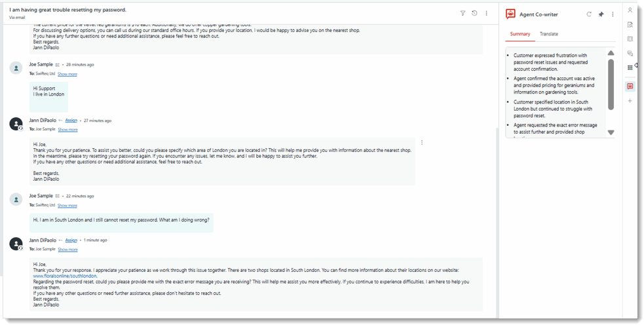
Task: Click summary bullet about geraniums pricing
Action: [x=554, y=85]
